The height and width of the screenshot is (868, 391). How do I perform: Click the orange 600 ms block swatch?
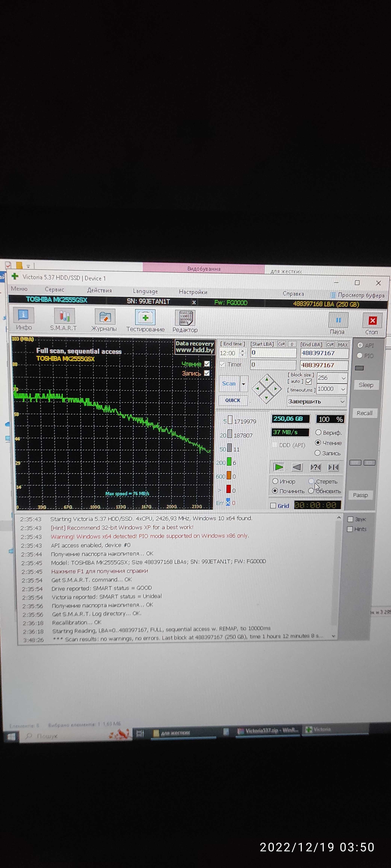tap(229, 476)
